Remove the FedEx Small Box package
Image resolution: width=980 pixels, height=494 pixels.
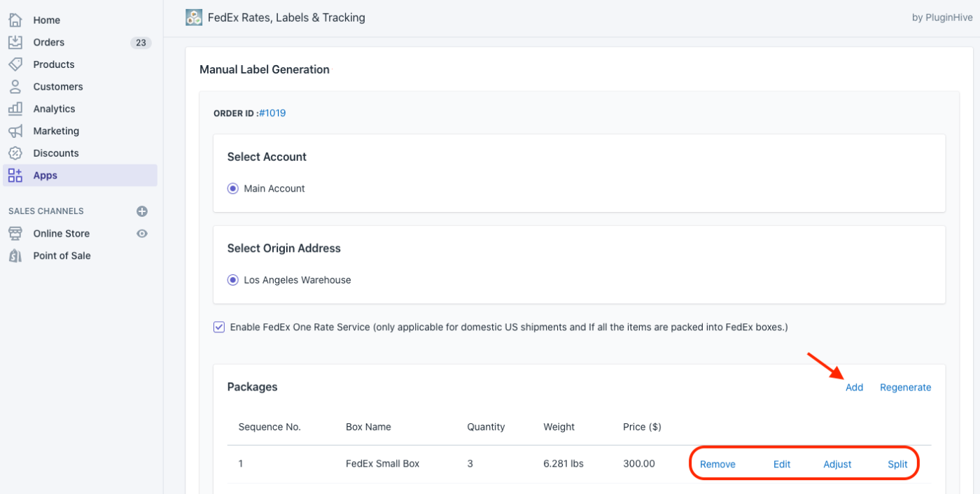click(717, 464)
